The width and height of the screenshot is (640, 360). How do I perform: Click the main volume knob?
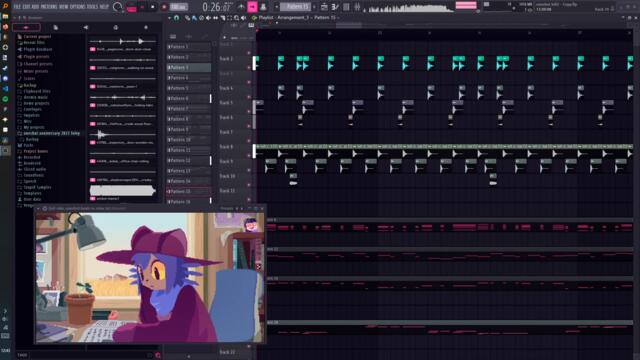[118, 7]
